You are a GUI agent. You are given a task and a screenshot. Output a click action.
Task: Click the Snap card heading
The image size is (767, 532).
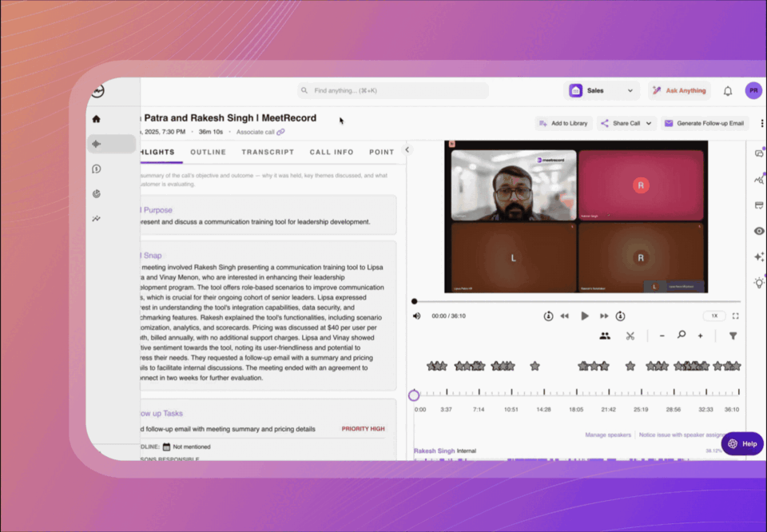coord(152,256)
